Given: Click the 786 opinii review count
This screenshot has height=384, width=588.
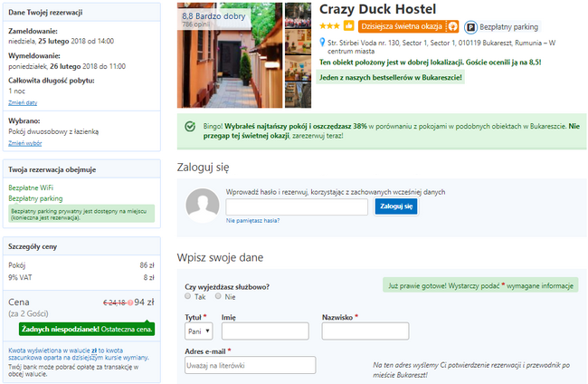Looking at the screenshot, I should pos(195,24).
